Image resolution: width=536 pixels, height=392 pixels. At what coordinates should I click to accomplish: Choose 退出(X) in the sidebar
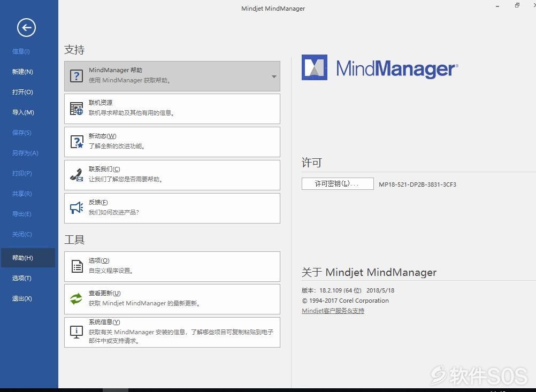[x=22, y=298]
